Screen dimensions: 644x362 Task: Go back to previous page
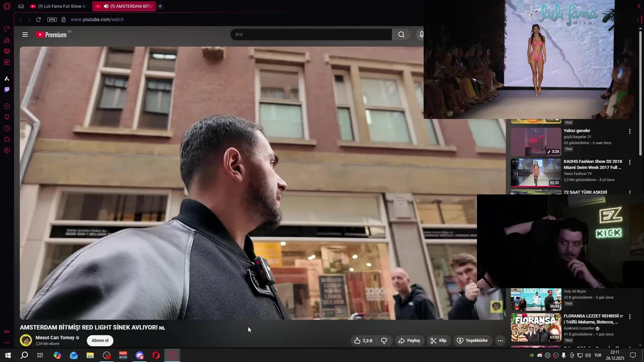coord(20,20)
